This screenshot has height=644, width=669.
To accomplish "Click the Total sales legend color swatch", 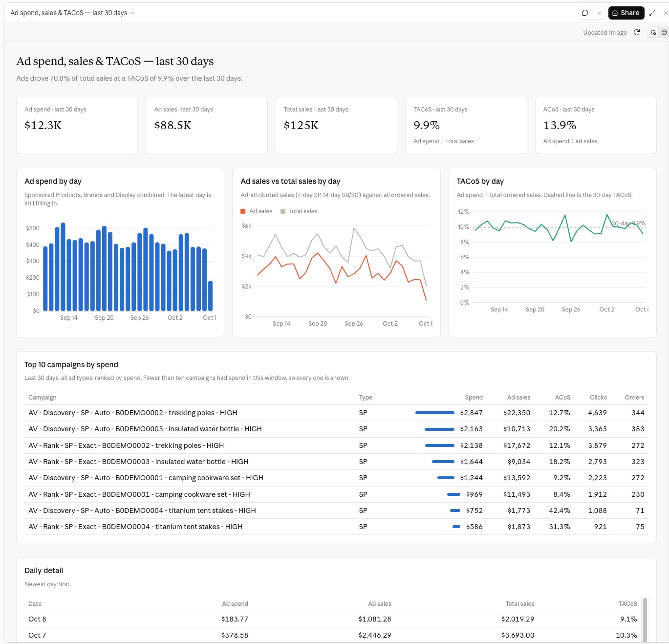I will click(283, 211).
